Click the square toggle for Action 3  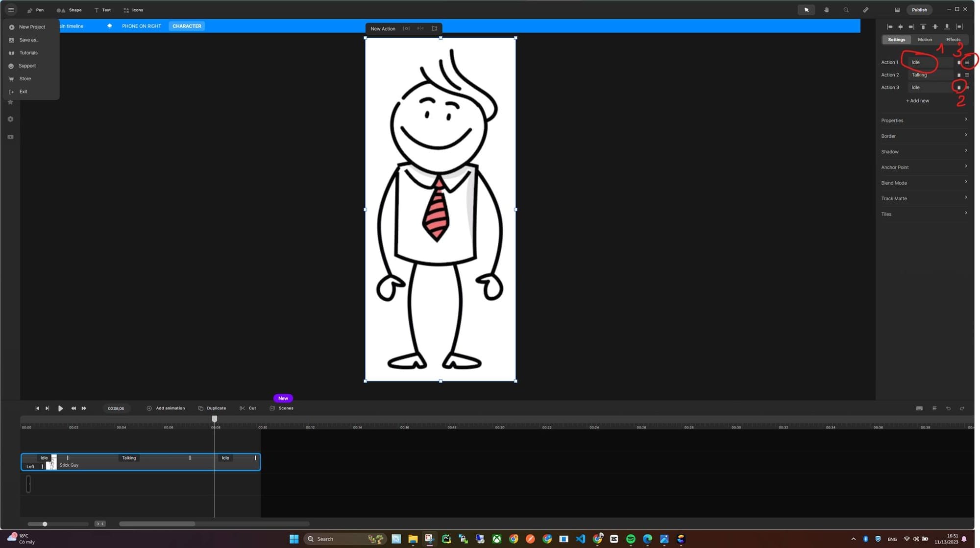[x=959, y=88]
